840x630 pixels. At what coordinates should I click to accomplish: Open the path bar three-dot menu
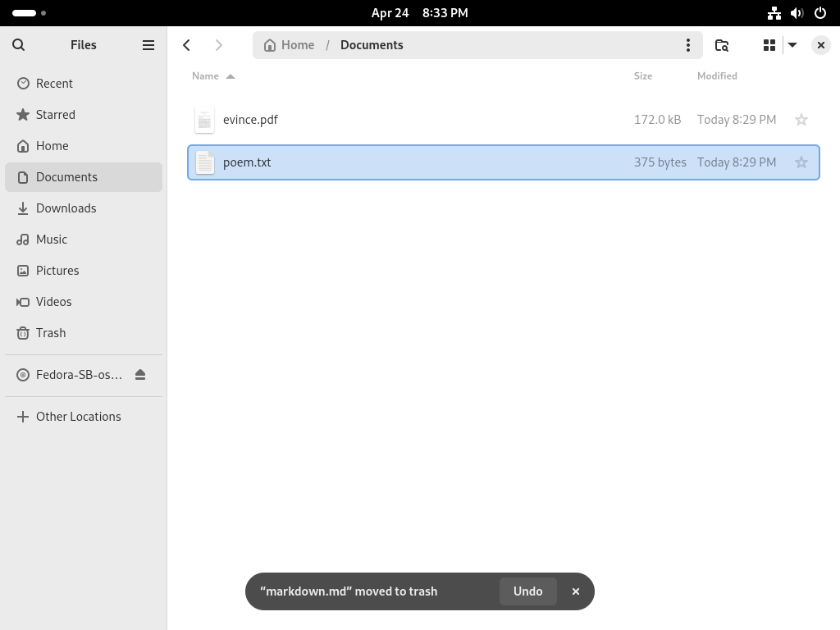(x=688, y=45)
